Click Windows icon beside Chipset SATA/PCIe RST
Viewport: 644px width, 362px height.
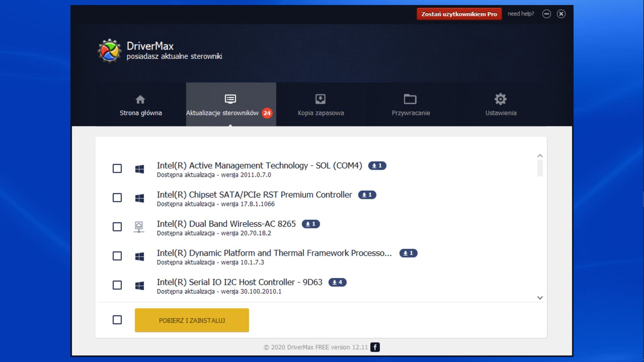pos(140,198)
